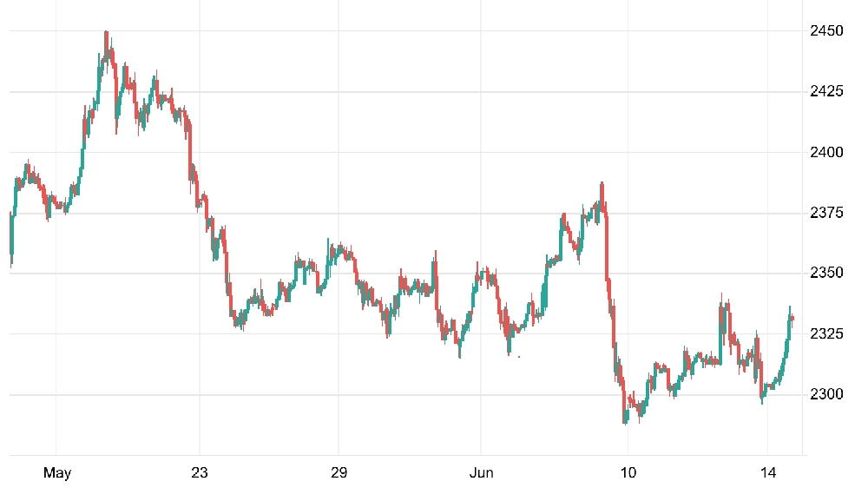Viewport: 868px width, 488px height.
Task: Select the 10 date axis label
Action: [628, 472]
